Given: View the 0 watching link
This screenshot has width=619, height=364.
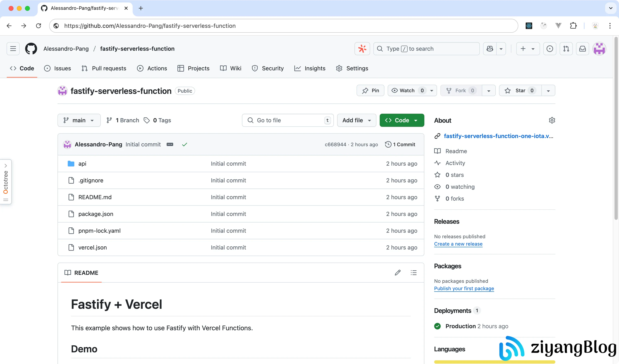Looking at the screenshot, I should (x=460, y=187).
